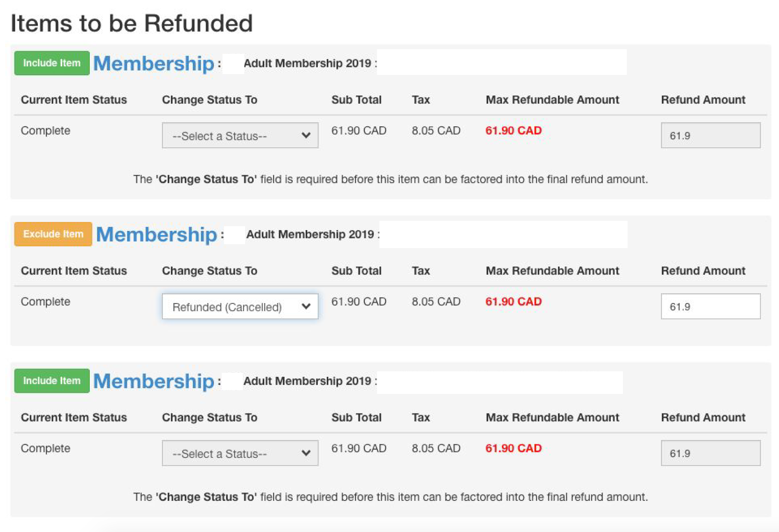Click Include Item button on first membership
Image resolution: width=779 pixels, height=532 pixels.
pyautogui.click(x=52, y=63)
